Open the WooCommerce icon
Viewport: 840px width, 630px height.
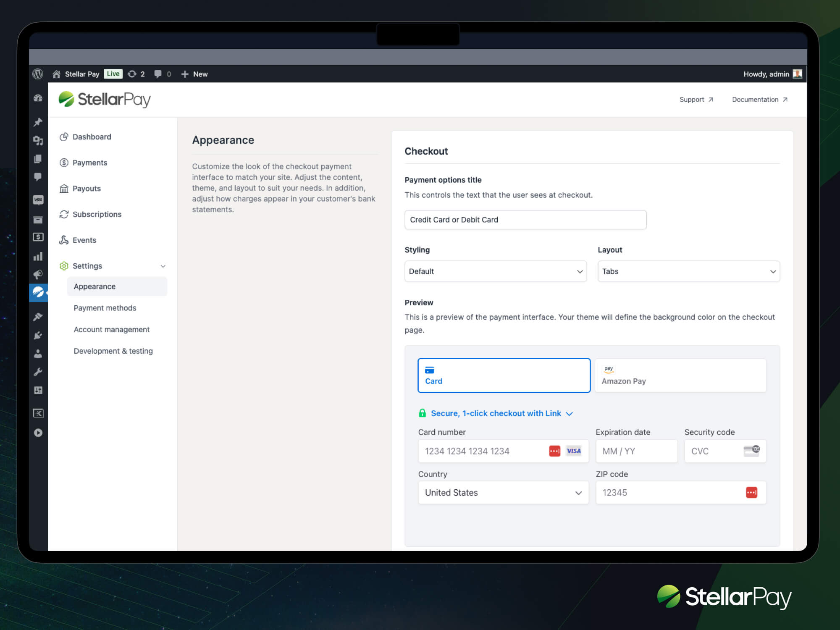(x=38, y=199)
